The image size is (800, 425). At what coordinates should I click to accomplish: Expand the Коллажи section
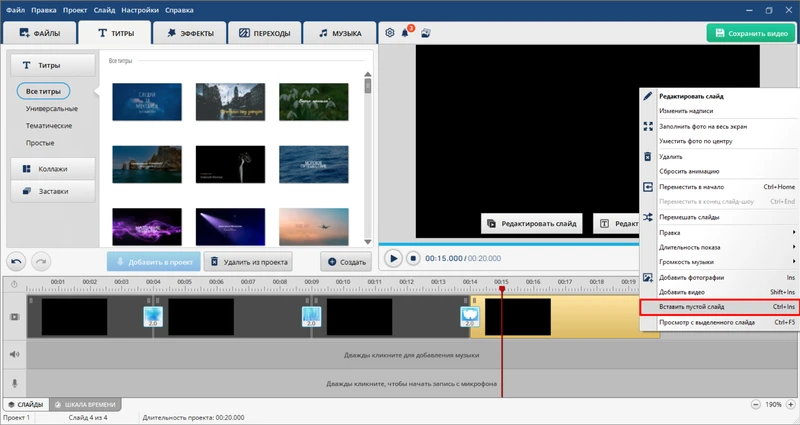[53, 168]
